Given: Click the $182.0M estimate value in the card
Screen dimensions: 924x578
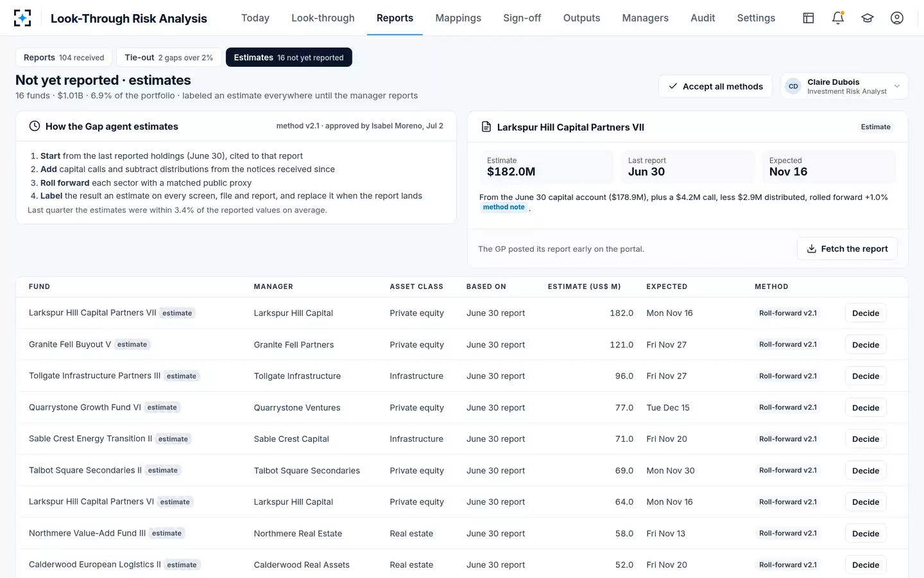Looking at the screenshot, I should point(511,171).
